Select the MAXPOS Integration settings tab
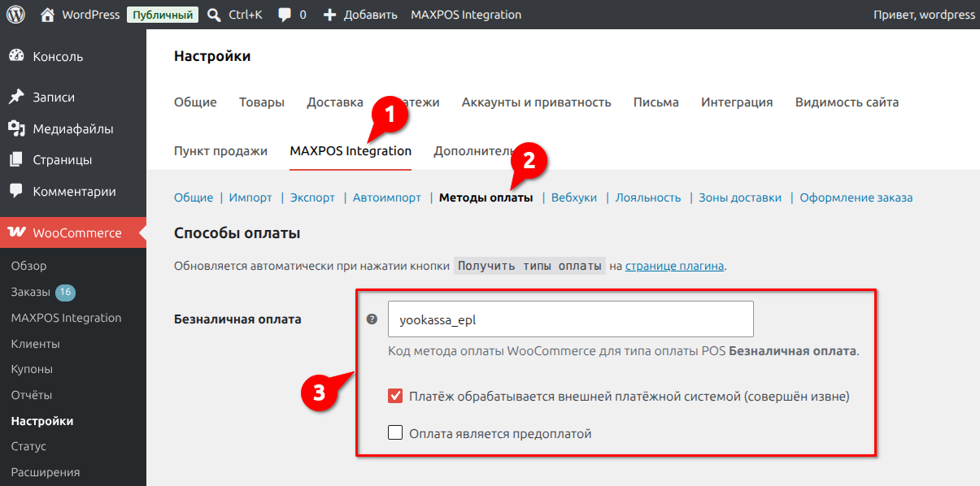 (351, 151)
